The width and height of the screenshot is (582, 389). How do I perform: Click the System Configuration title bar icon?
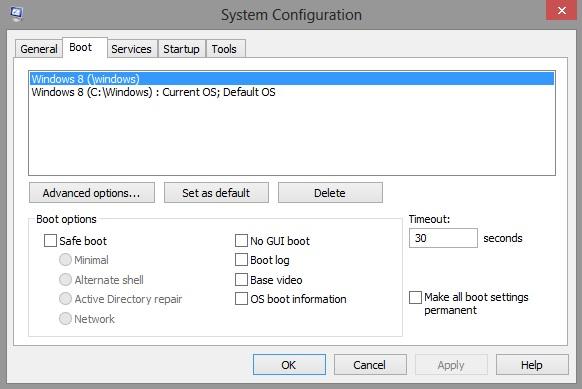16,13
